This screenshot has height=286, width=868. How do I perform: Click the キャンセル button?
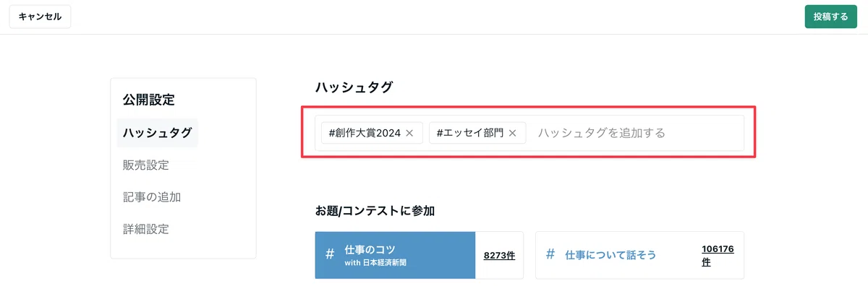point(40,17)
